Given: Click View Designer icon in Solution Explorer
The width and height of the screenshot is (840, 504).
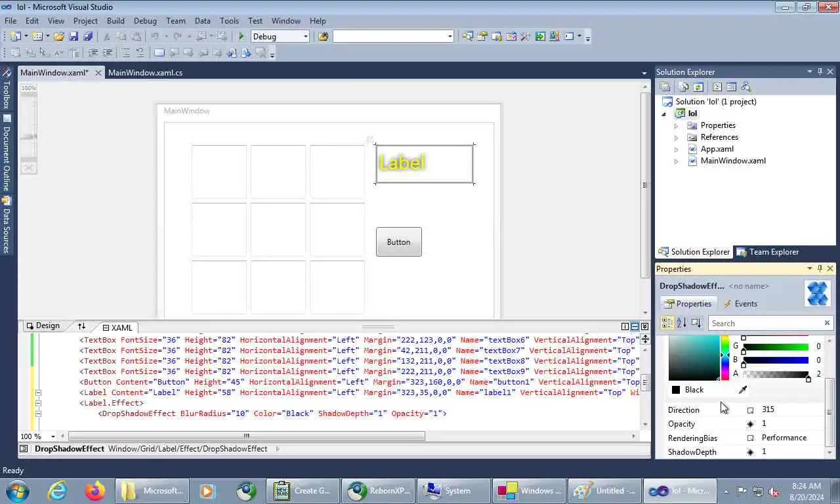Looking at the screenshot, I should (731, 87).
